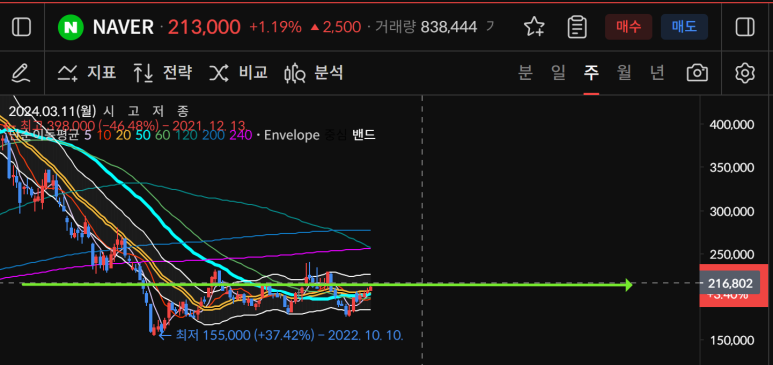Select the pencil drawing tool

[21, 73]
